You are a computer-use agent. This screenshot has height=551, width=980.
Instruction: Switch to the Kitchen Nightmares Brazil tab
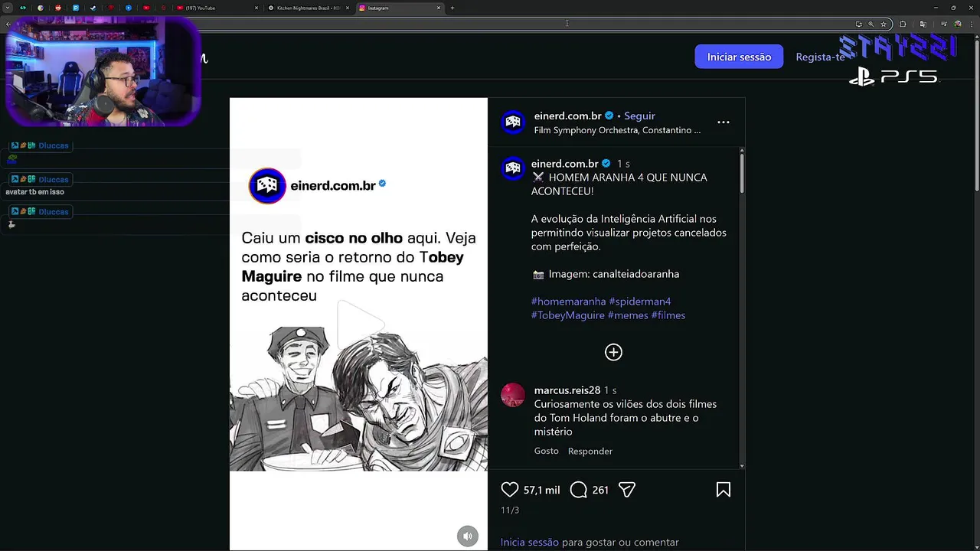pos(309,8)
